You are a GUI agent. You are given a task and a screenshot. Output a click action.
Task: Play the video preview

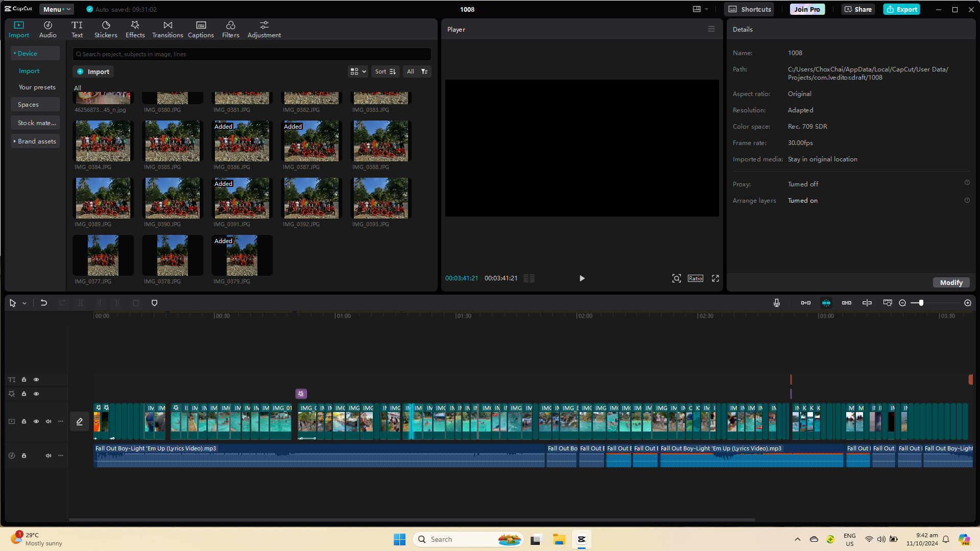tap(582, 278)
